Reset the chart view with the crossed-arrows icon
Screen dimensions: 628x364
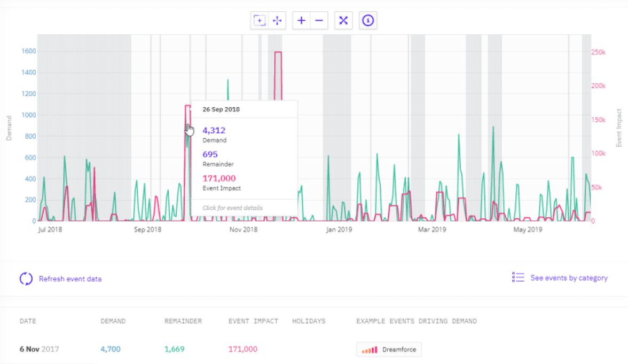point(343,20)
